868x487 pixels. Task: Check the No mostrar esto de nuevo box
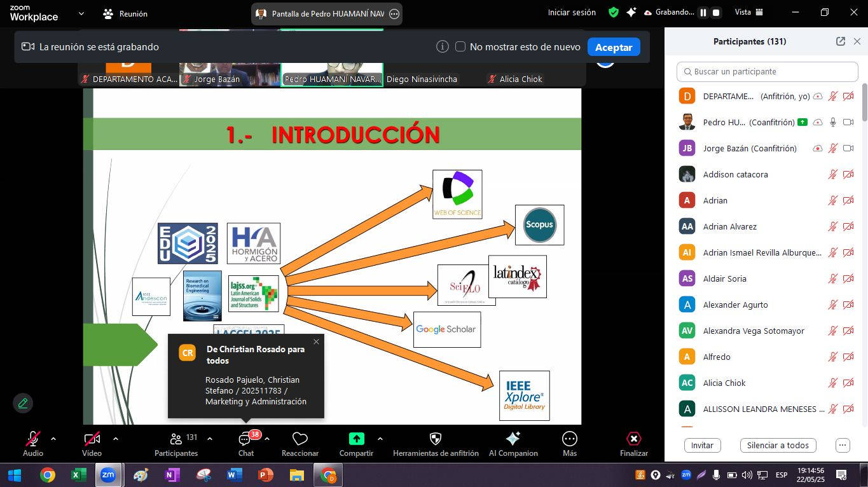coord(460,46)
